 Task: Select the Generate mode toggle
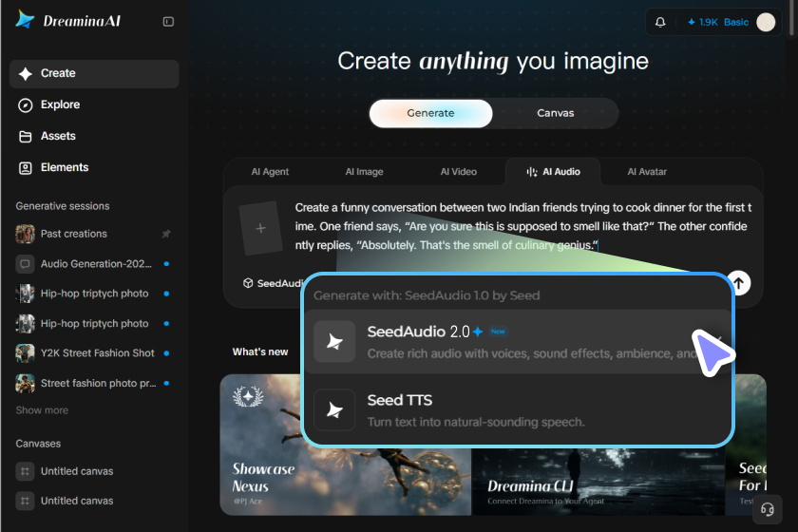pos(430,113)
